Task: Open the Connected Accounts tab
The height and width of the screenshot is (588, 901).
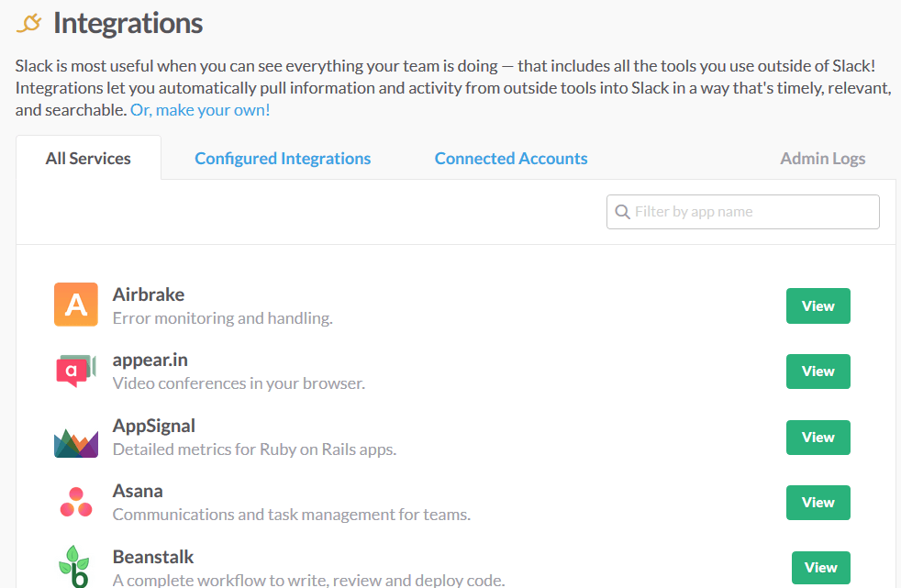Action: click(511, 159)
